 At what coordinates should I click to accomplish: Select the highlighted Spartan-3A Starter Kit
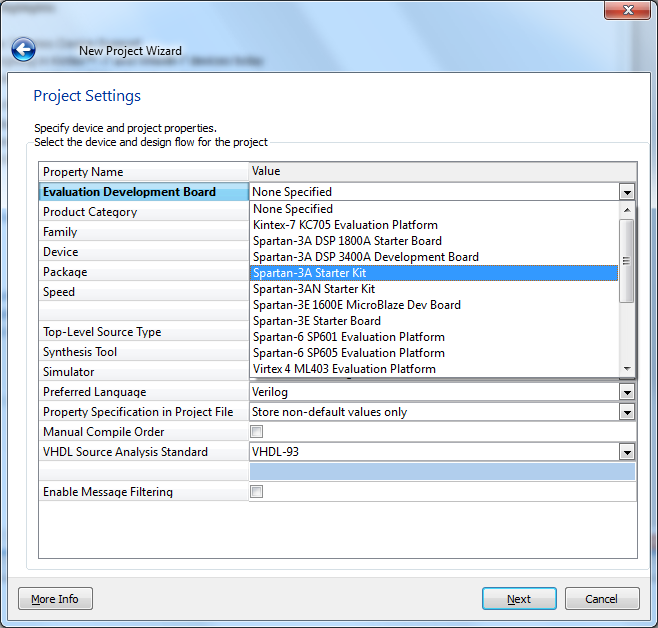tap(434, 273)
